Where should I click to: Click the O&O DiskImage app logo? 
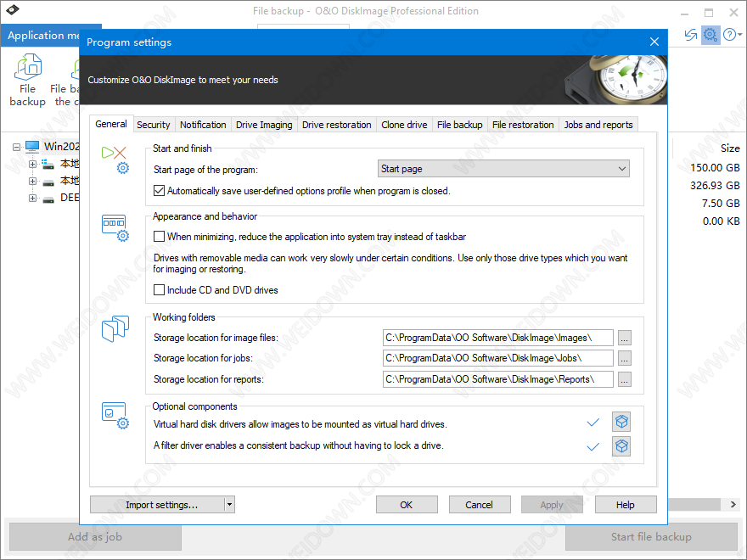pos(13,9)
